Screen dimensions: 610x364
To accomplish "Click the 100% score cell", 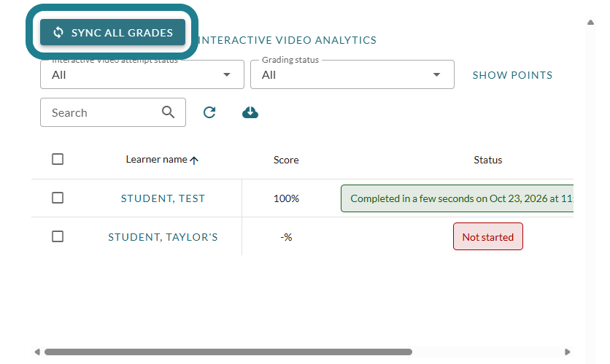I will coord(286,198).
